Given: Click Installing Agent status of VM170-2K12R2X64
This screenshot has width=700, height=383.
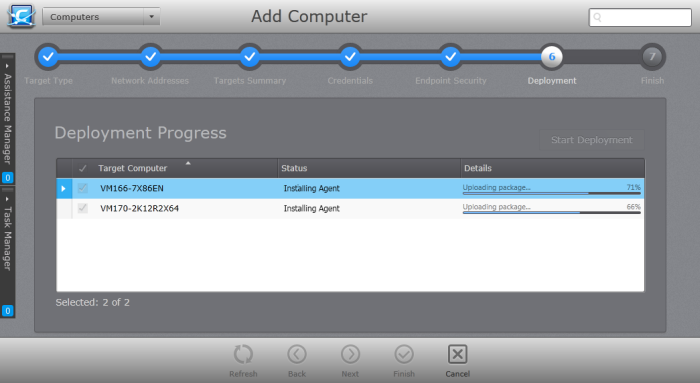Looking at the screenshot, I should click(x=312, y=208).
